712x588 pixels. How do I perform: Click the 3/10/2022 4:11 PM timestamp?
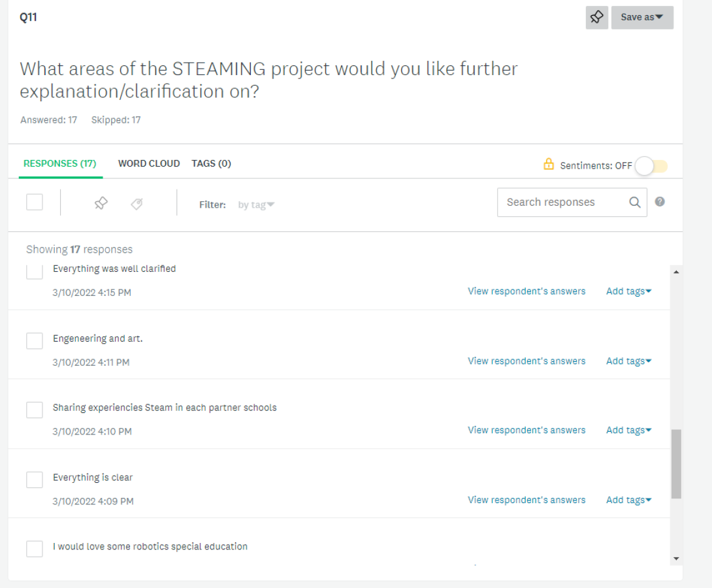pyautogui.click(x=91, y=363)
